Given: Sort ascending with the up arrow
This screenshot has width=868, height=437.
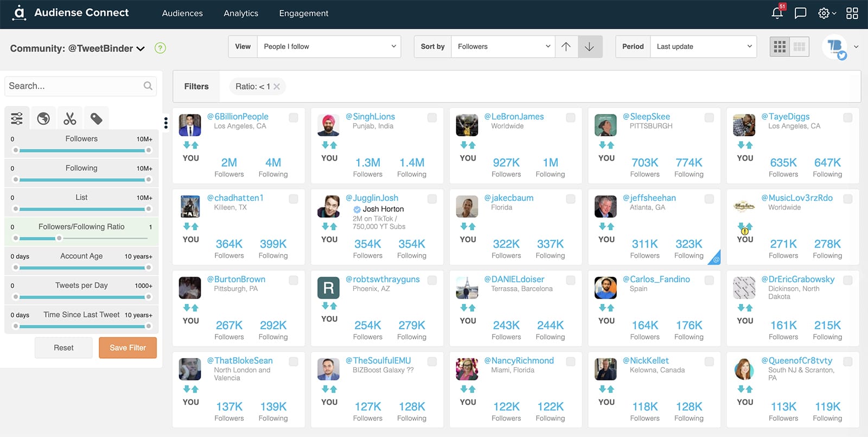Looking at the screenshot, I should click(x=566, y=47).
